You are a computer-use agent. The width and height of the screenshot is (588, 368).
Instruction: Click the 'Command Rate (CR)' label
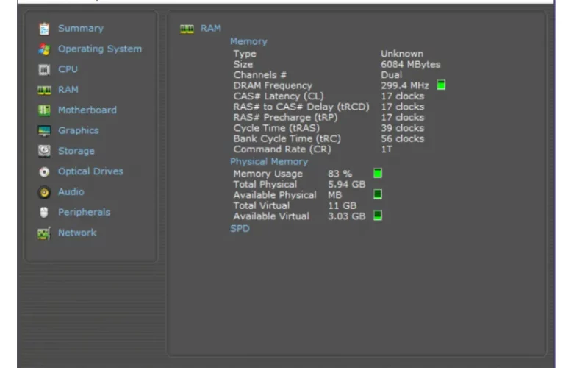point(282,149)
